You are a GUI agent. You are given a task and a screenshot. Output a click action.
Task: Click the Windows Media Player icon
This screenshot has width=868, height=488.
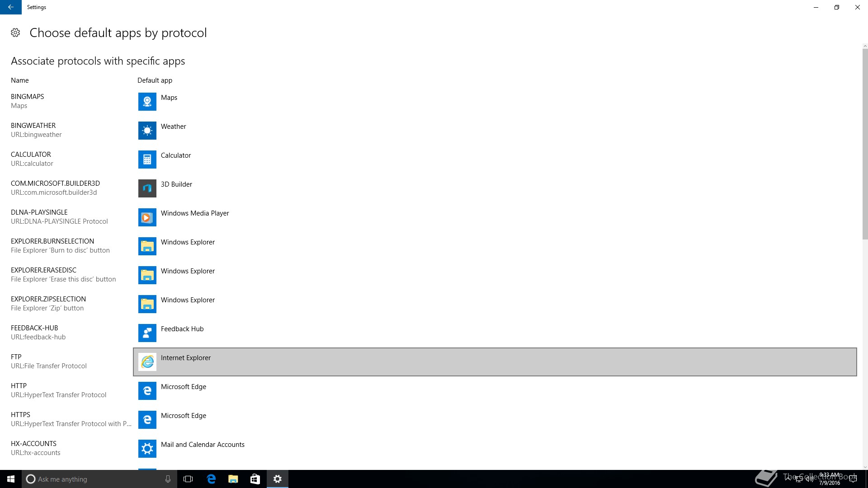[147, 217]
